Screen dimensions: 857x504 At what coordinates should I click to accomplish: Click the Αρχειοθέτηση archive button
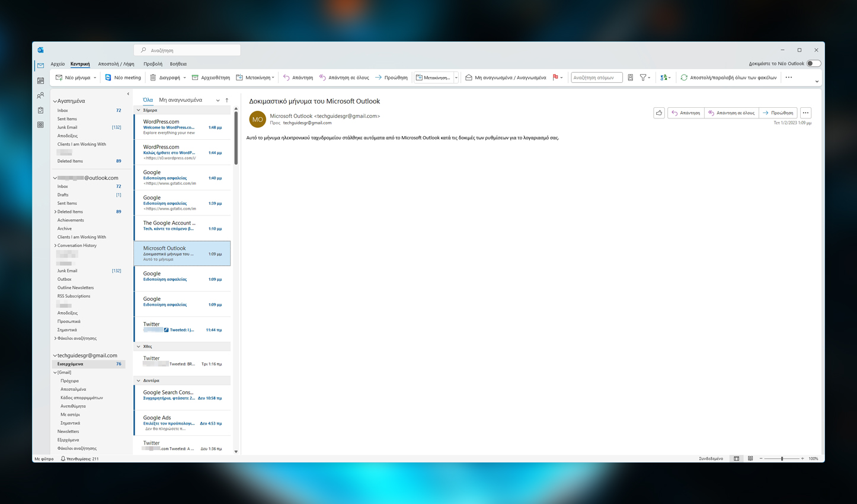(x=210, y=78)
